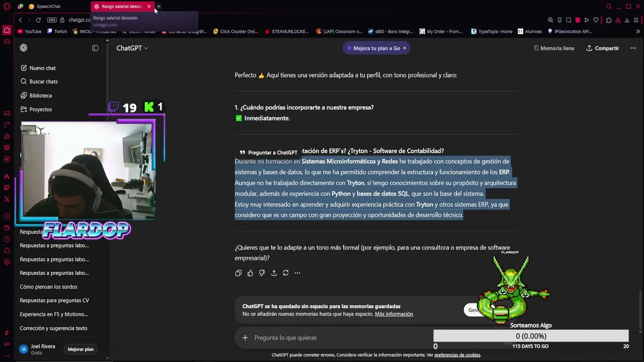
Task: Dislike response with thumbs down
Action: pyautogui.click(x=262, y=273)
